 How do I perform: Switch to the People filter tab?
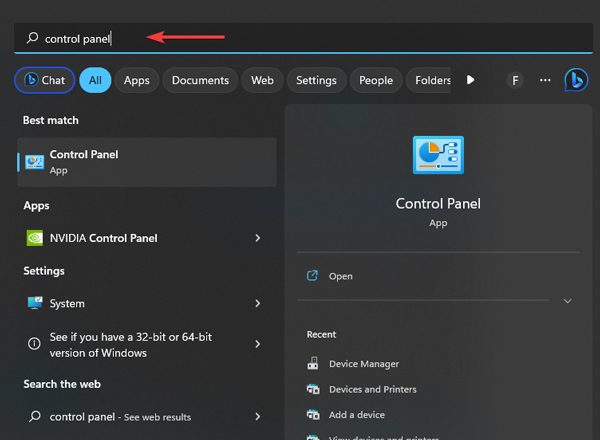click(376, 80)
